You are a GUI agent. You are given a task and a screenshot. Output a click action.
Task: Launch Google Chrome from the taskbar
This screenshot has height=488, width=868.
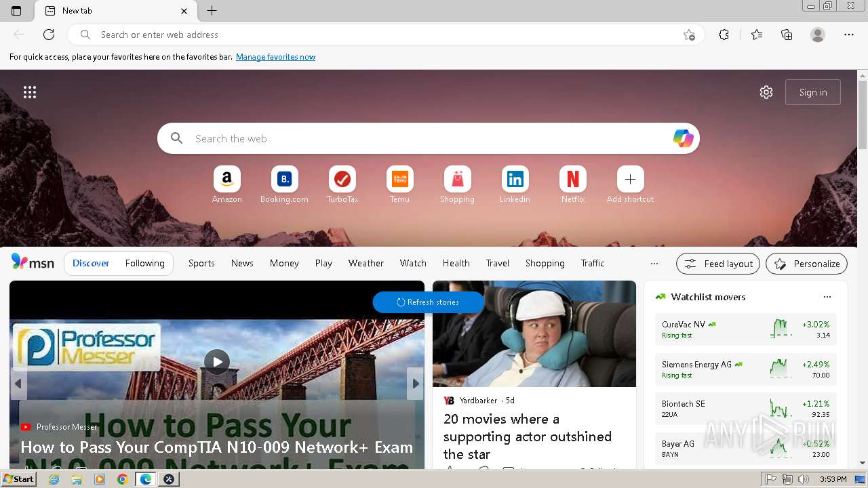coord(122,479)
